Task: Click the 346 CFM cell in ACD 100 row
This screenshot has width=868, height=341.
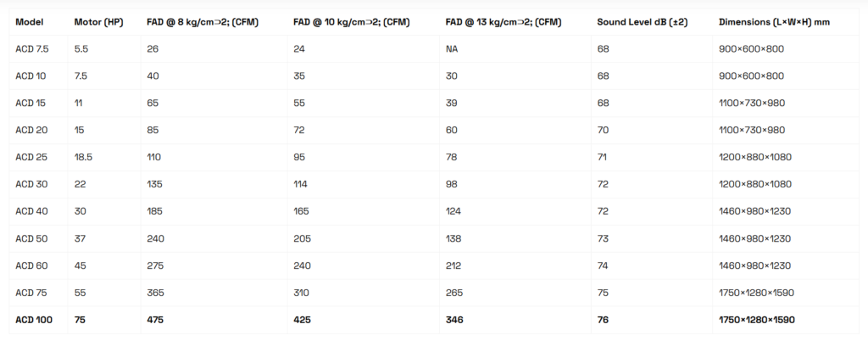Action: [x=455, y=320]
